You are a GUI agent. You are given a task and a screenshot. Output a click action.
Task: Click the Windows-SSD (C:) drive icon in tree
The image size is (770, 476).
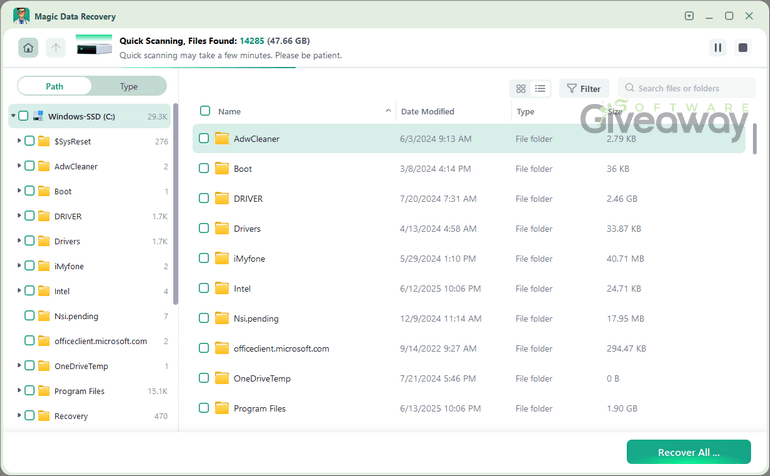point(38,116)
